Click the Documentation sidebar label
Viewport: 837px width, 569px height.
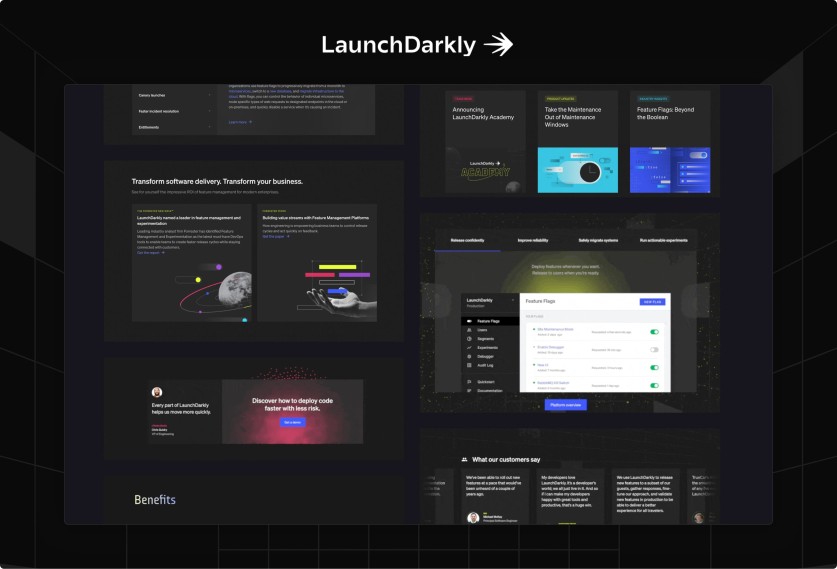pyautogui.click(x=489, y=390)
